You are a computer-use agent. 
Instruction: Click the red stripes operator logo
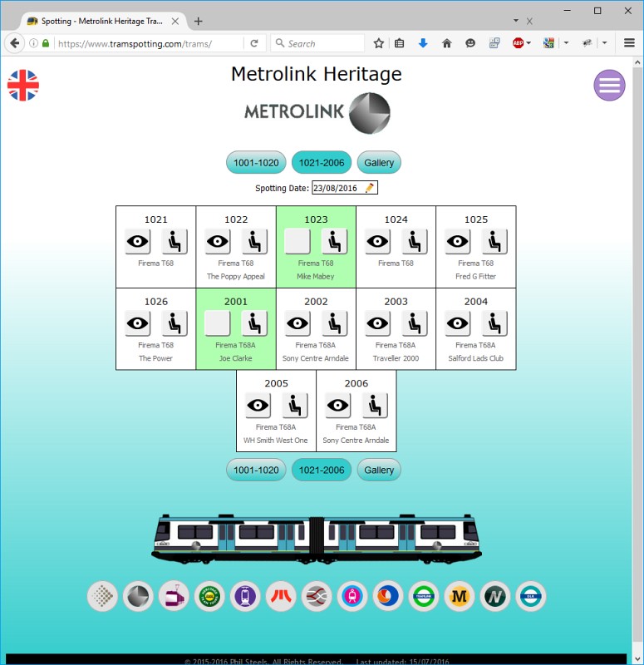281,596
